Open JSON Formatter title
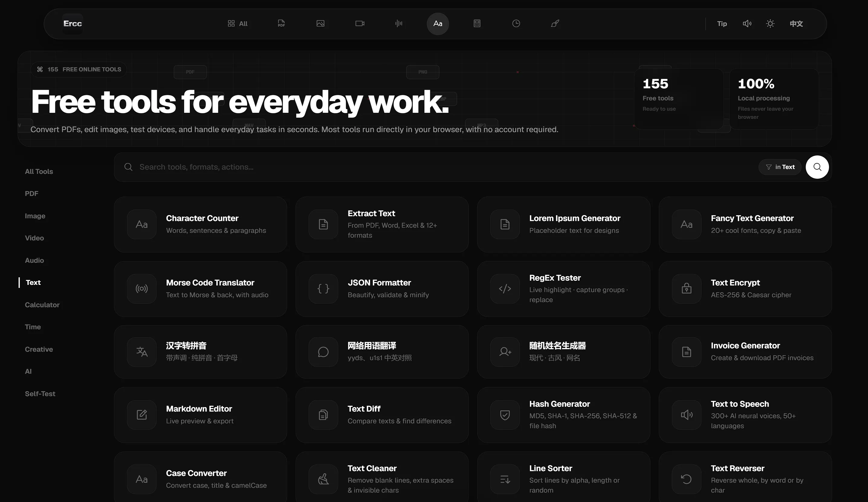The height and width of the screenshot is (502, 868). 379,282
